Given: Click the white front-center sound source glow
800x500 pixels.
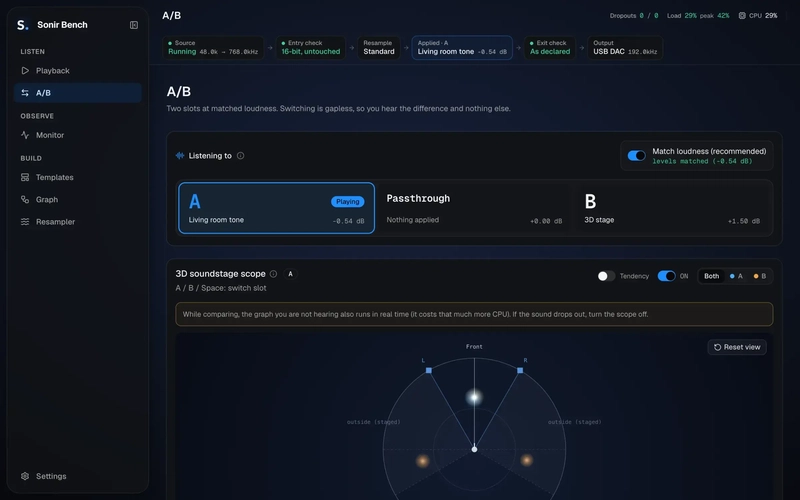Looking at the screenshot, I should [x=474, y=397].
